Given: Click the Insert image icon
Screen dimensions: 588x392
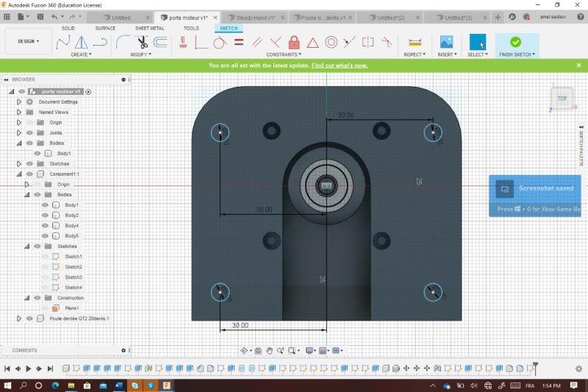Looking at the screenshot, I should pyautogui.click(x=447, y=42).
